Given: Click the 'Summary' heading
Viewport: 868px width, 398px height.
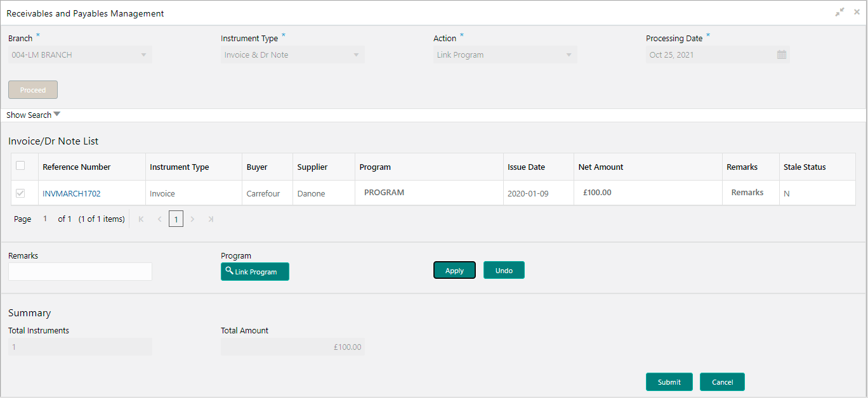Looking at the screenshot, I should [29, 313].
